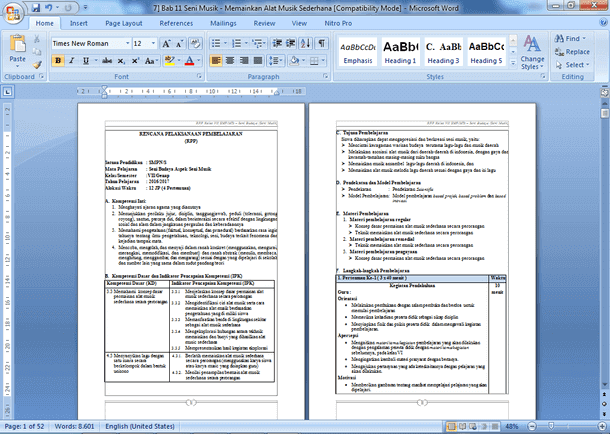Click the zoom level slider
The height and width of the screenshot is (434, 610).
point(551,427)
